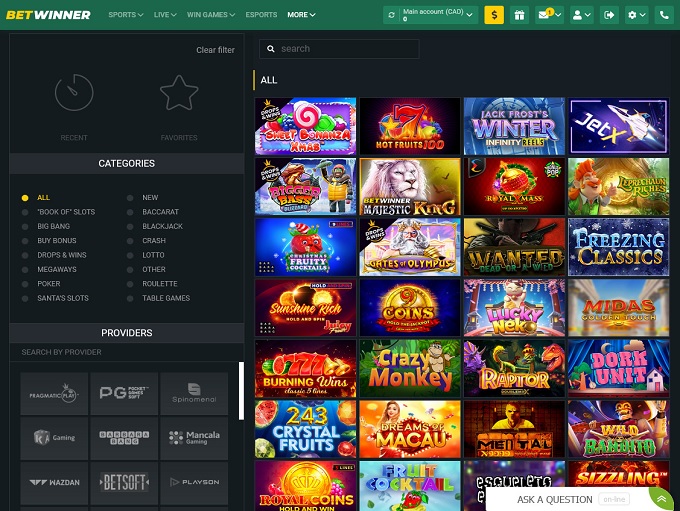Viewport: 680px width, 511px height.
Task: Click the phone callback icon
Action: pos(664,15)
